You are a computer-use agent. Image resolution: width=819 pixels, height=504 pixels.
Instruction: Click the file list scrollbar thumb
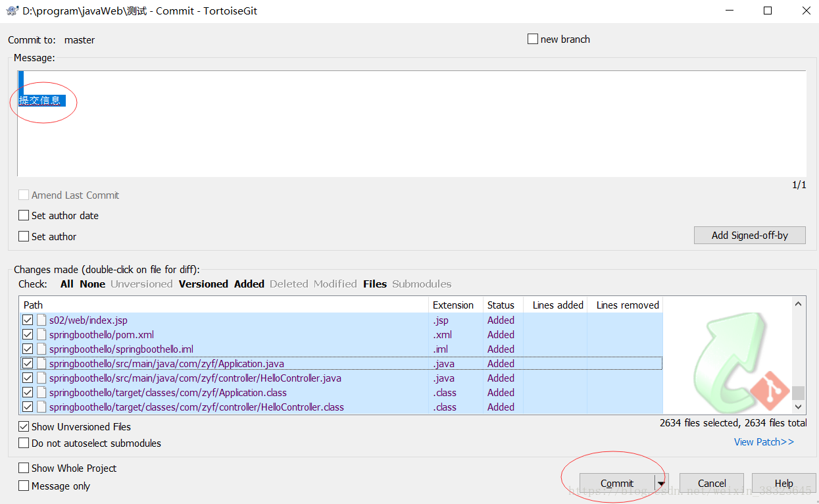[x=799, y=393]
